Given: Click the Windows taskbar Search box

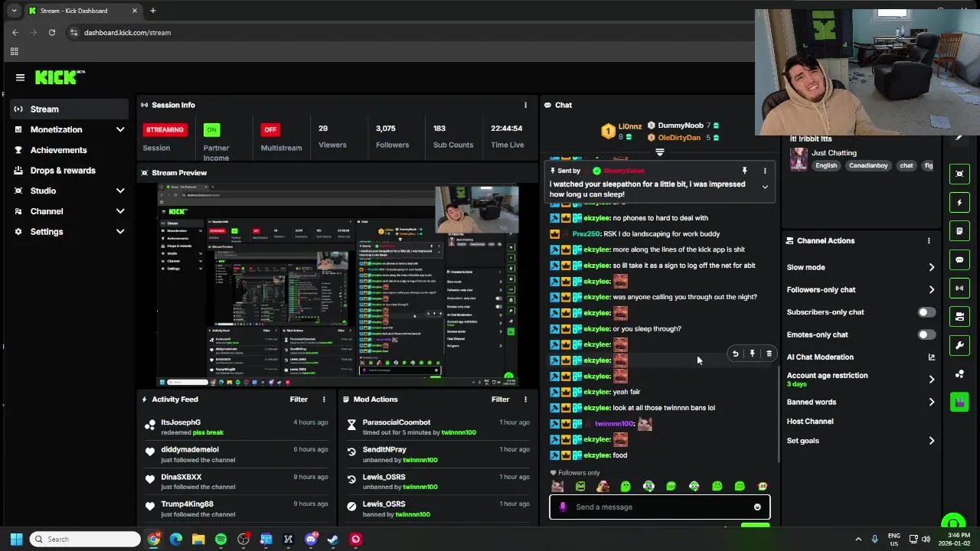Looking at the screenshot, I should [83, 540].
